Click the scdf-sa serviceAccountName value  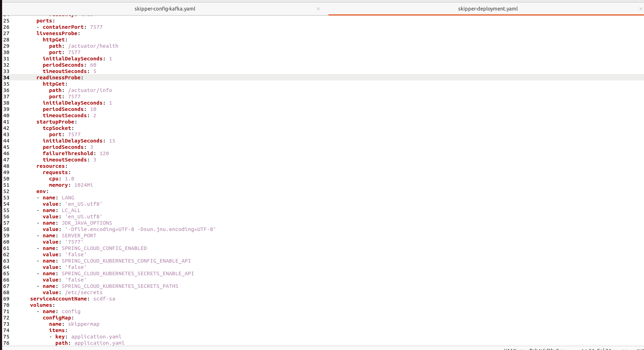tap(104, 299)
